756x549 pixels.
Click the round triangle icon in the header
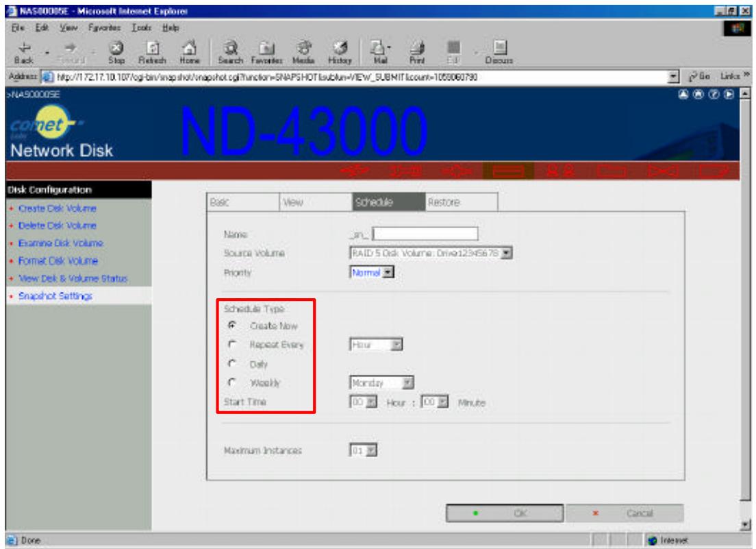tap(683, 94)
